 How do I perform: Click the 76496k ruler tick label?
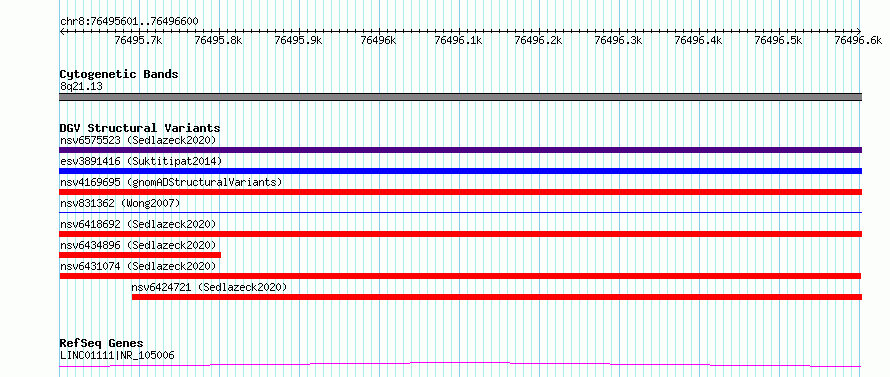click(x=378, y=40)
